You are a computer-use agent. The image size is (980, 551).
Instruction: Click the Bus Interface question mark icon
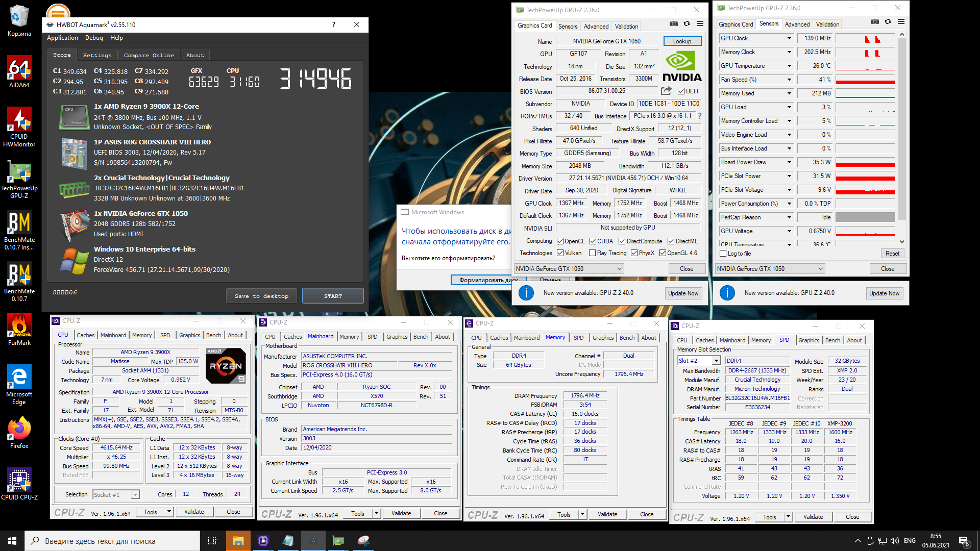pos(700,116)
